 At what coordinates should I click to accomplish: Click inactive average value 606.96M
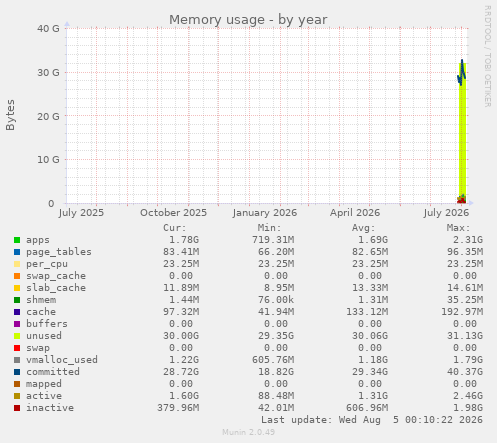click(x=367, y=408)
